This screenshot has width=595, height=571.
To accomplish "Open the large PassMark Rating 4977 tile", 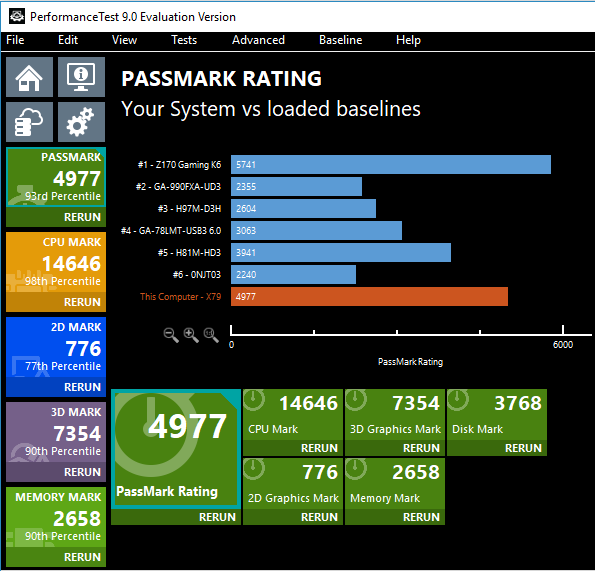I will coord(176,449).
